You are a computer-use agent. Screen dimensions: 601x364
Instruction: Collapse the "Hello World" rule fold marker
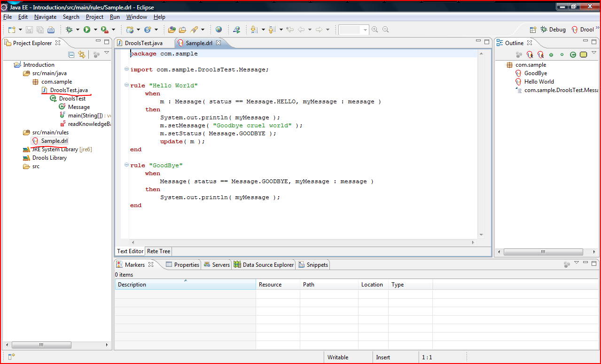126,85
